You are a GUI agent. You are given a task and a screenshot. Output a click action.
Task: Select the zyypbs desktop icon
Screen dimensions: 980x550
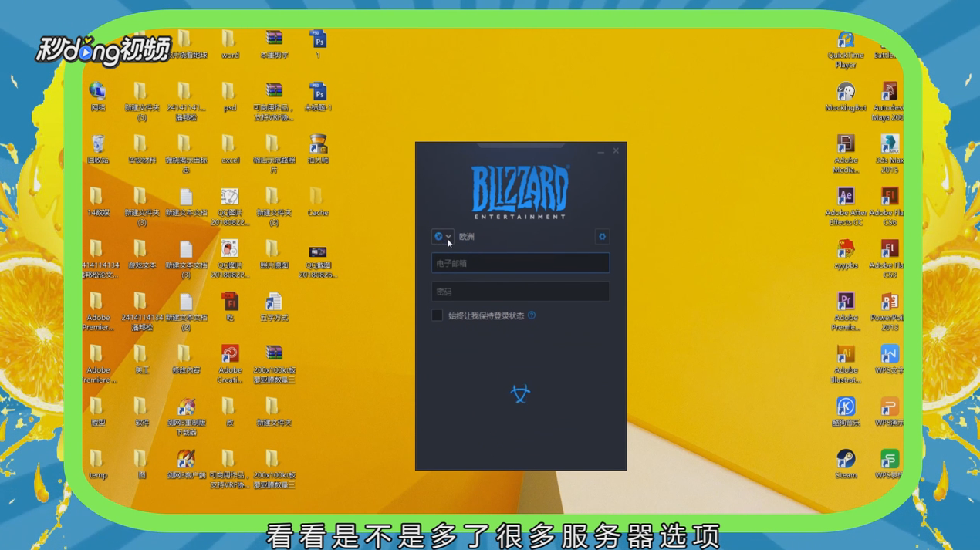pos(846,255)
